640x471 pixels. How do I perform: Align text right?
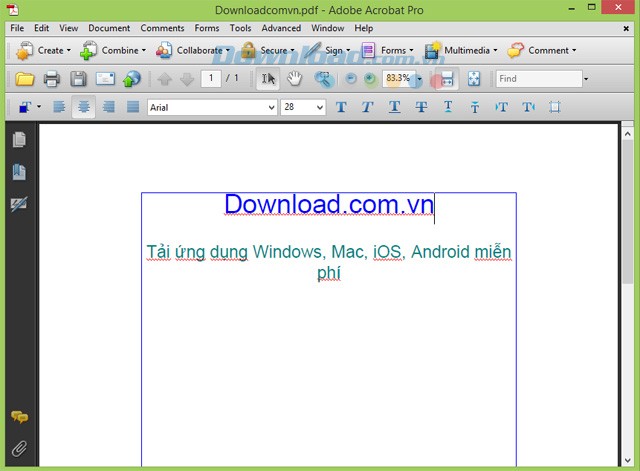(109, 107)
